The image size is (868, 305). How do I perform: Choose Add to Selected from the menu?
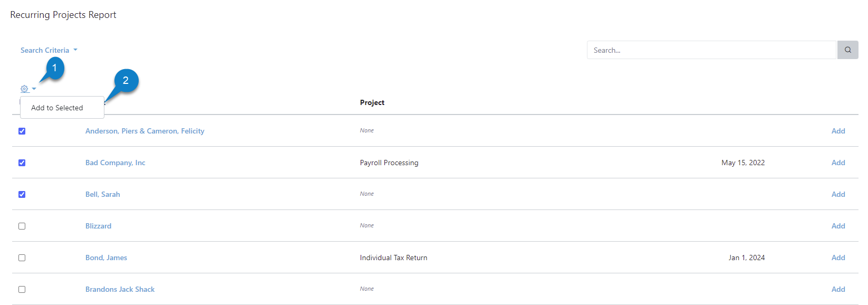pyautogui.click(x=57, y=107)
